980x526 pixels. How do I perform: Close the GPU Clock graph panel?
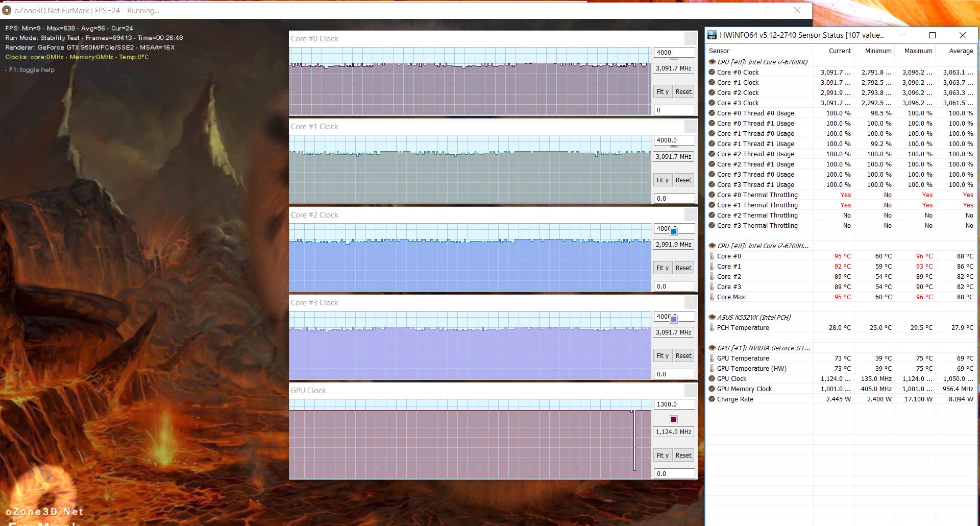click(x=690, y=391)
